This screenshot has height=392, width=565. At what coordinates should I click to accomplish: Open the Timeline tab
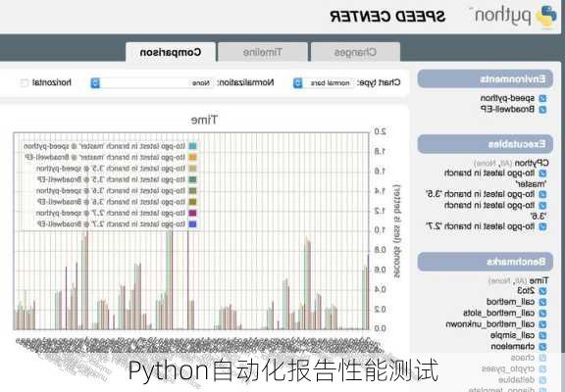[x=263, y=53]
